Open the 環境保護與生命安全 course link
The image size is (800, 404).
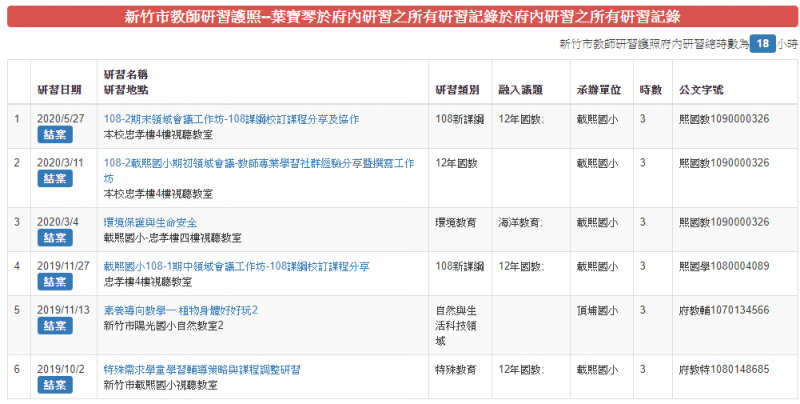click(x=150, y=222)
